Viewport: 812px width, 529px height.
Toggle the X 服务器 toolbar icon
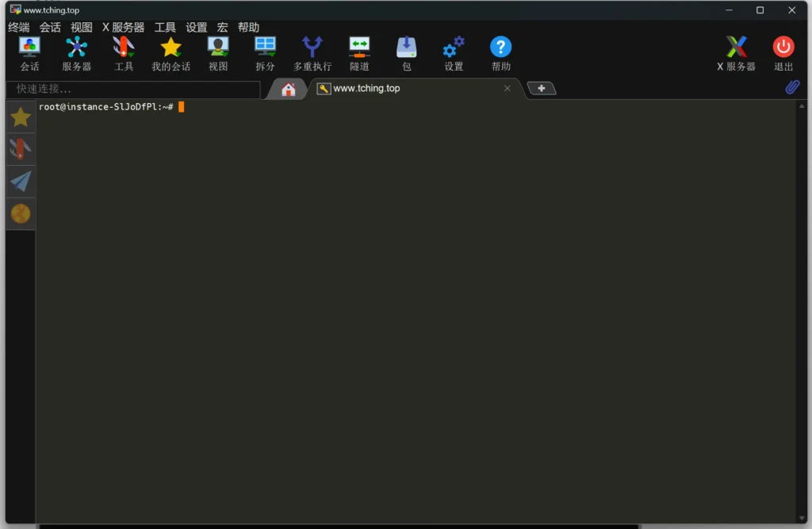[x=737, y=53]
